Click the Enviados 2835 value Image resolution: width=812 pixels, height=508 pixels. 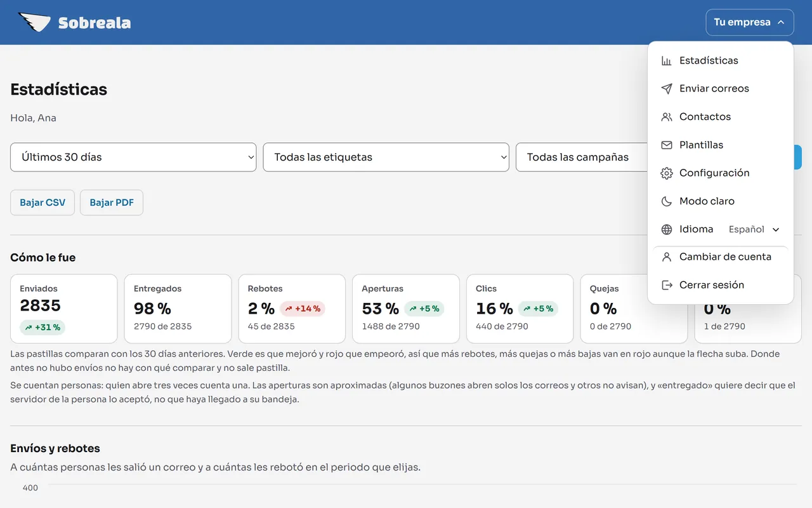[40, 305]
